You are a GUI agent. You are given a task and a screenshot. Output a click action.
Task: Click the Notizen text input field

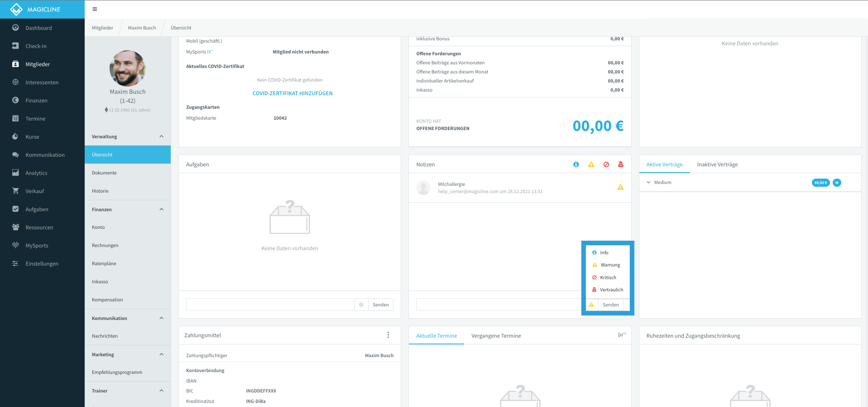coord(498,305)
